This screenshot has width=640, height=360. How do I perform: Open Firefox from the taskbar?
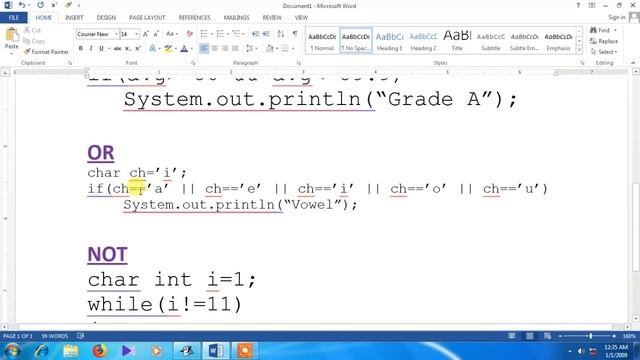[100, 351]
